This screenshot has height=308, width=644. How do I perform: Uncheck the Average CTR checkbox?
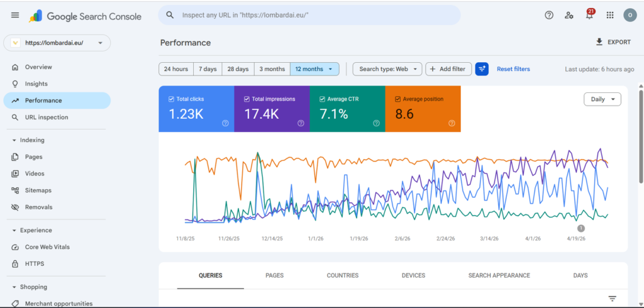coord(322,99)
